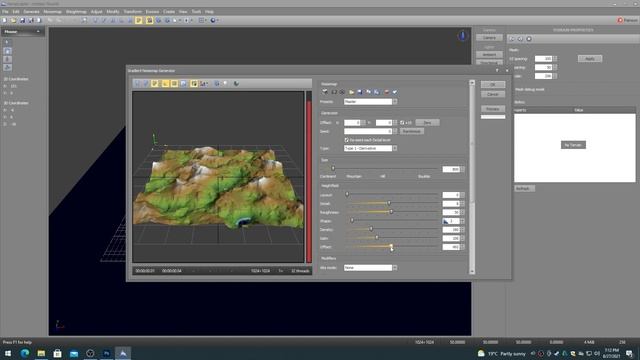Open the Tools menu

(196, 12)
